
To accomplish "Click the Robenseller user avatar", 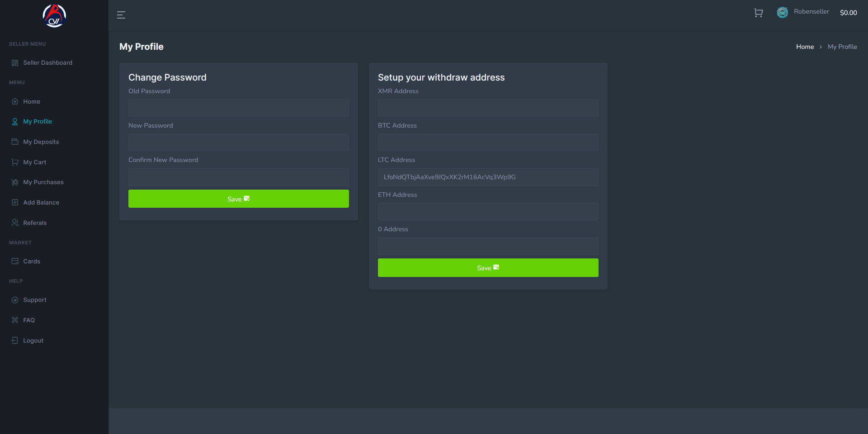I will tap(783, 12).
